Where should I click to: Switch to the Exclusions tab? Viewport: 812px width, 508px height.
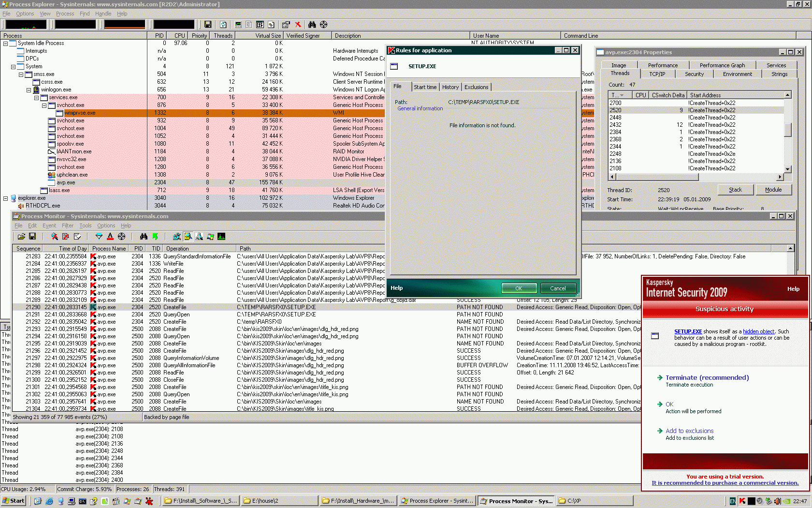pyautogui.click(x=476, y=87)
